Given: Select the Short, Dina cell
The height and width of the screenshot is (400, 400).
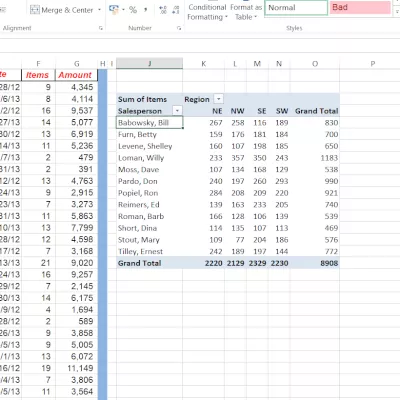Looking at the screenshot, I should pos(149,228).
